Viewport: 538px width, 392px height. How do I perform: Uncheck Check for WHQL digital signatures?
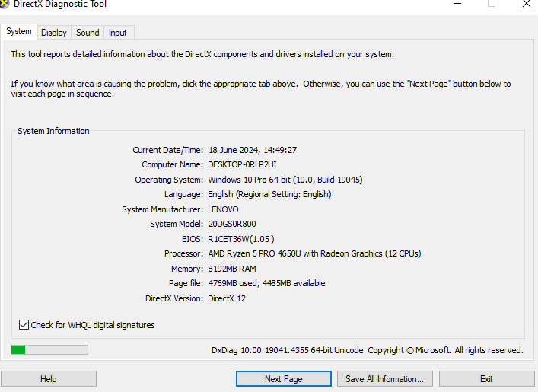(24, 325)
